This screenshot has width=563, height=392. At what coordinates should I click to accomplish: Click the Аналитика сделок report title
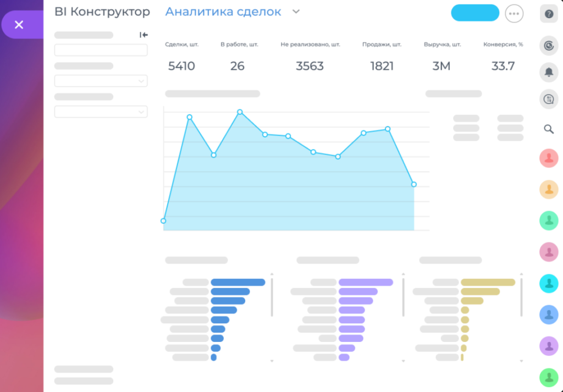point(223,12)
